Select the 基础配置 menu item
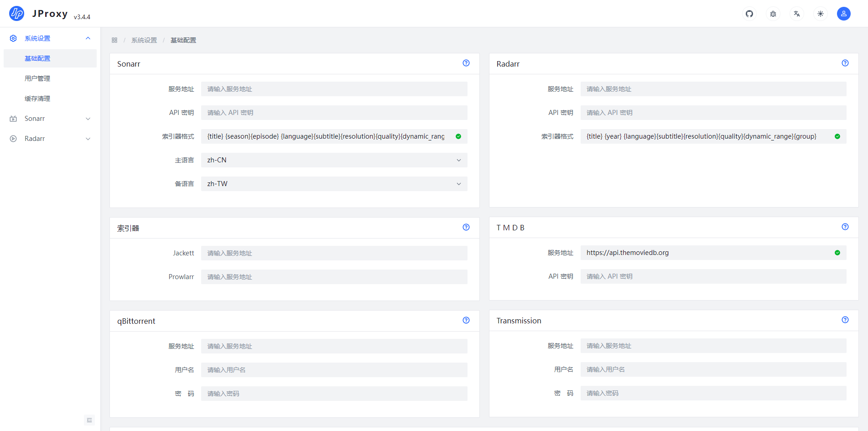The height and width of the screenshot is (431, 868). 50,58
